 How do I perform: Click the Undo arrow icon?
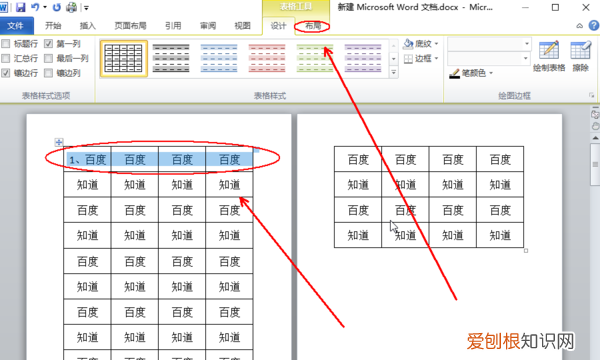click(35, 7)
